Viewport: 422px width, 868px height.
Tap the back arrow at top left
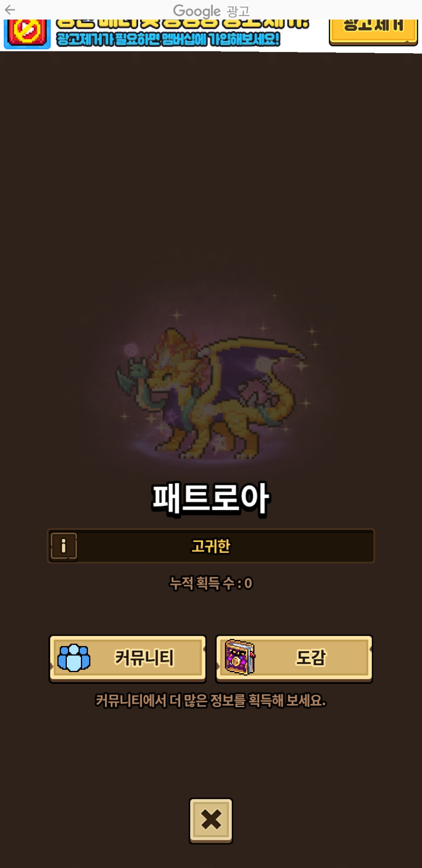(10, 10)
